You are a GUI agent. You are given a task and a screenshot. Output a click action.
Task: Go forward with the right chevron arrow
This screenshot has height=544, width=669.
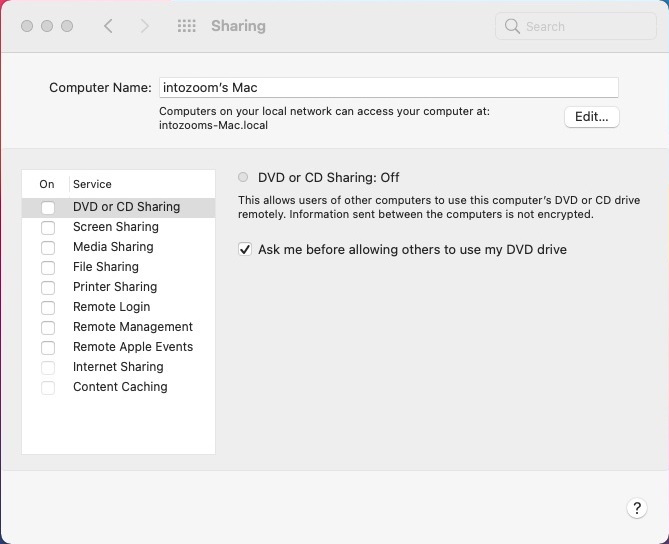[x=145, y=26]
